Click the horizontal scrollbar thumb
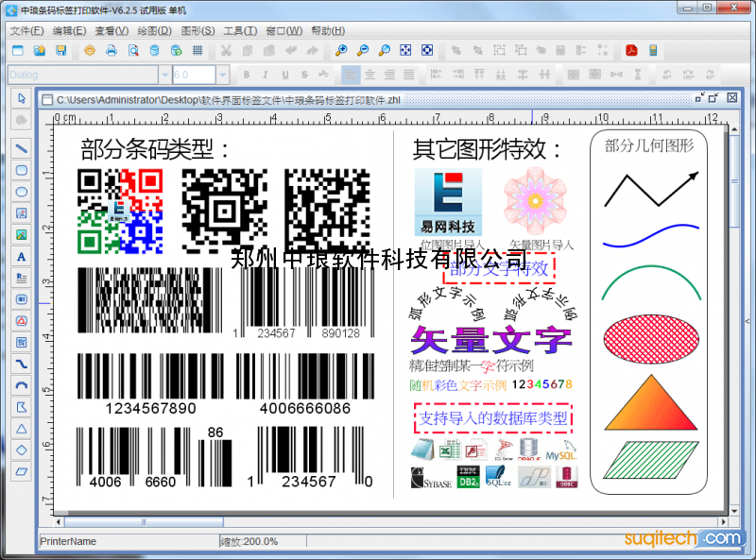Image resolution: width=756 pixels, height=560 pixels. point(144,522)
